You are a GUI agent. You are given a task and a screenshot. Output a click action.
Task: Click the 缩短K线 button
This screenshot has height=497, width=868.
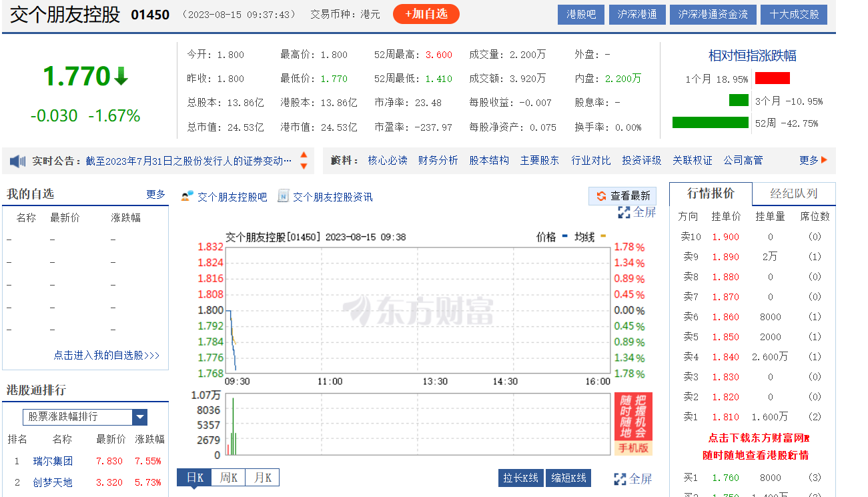click(x=568, y=478)
